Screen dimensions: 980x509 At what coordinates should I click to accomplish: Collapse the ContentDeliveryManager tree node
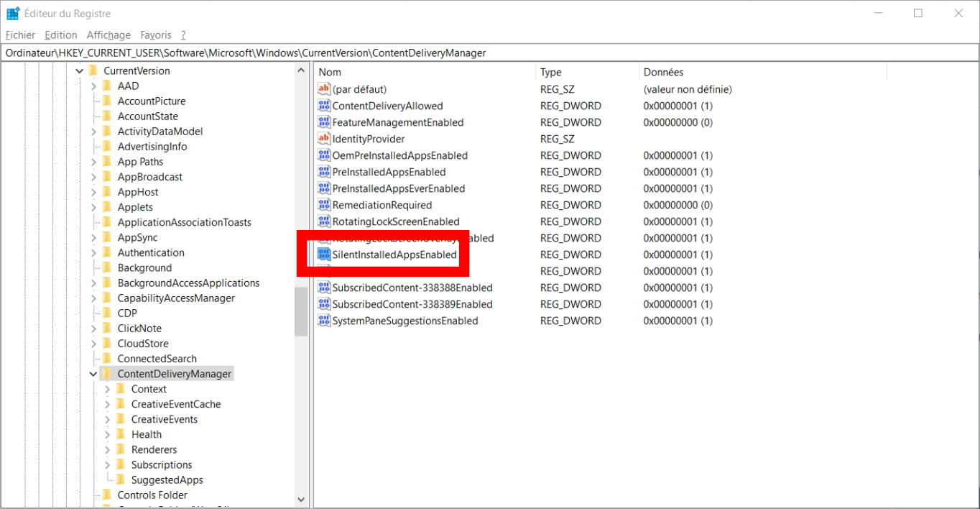click(93, 374)
